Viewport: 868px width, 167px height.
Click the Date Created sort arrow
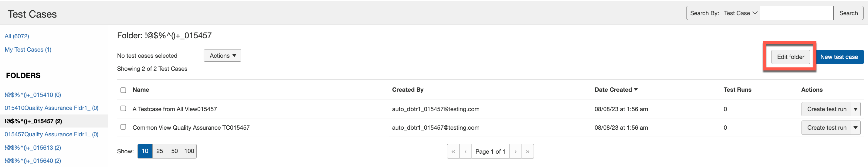(636, 90)
